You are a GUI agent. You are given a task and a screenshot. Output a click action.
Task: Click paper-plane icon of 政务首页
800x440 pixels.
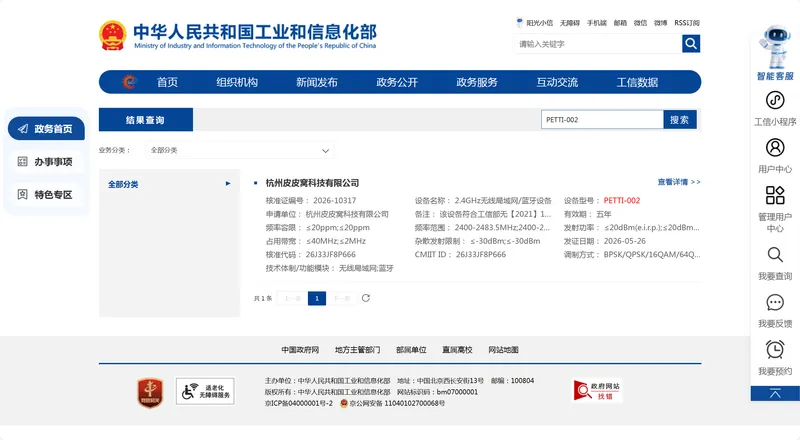point(23,129)
